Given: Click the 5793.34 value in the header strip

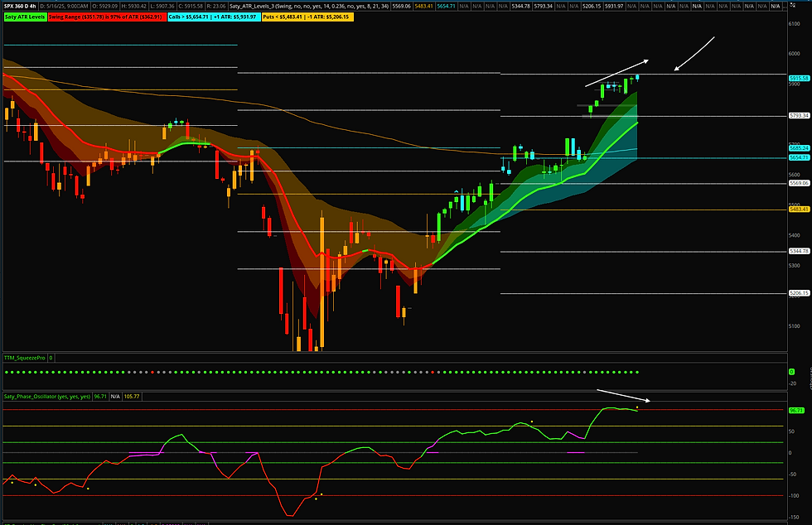Looking at the screenshot, I should click(544, 7).
